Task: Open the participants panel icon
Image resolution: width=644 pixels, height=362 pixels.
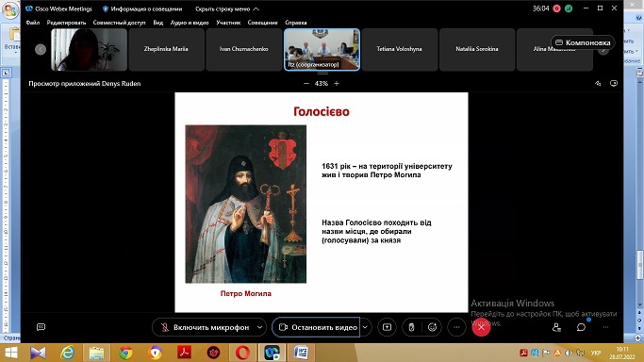Action: [556, 327]
